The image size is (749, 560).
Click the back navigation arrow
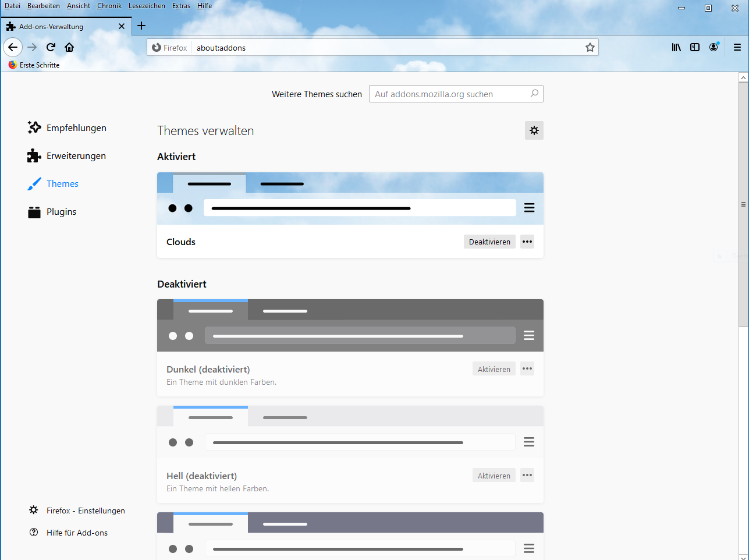point(13,48)
